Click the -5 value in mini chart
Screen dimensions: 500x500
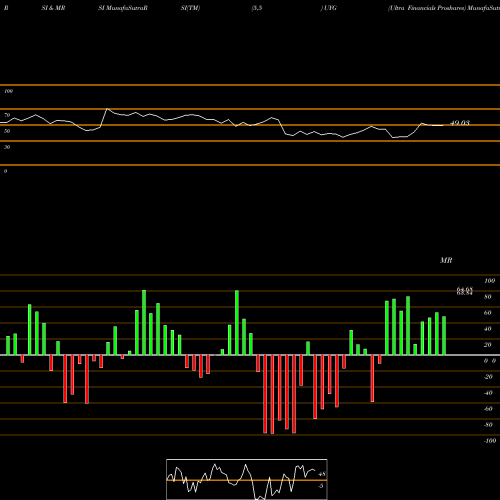click(321, 486)
